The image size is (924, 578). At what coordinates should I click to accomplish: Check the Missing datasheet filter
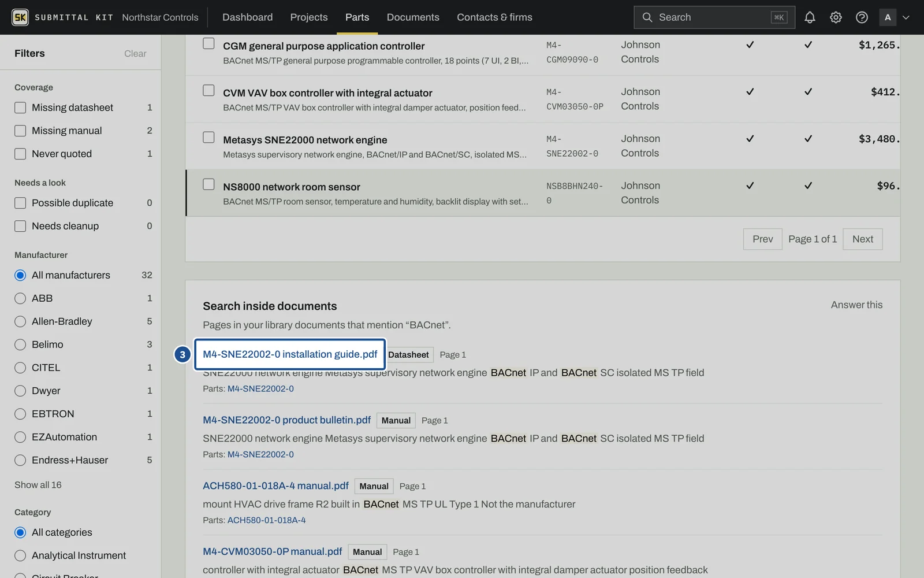coord(20,108)
